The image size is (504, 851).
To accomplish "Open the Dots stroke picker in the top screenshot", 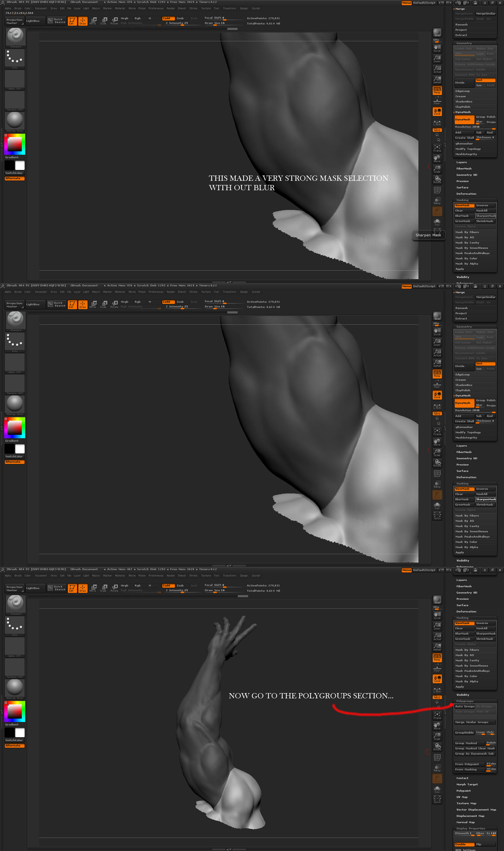I will (x=15, y=59).
